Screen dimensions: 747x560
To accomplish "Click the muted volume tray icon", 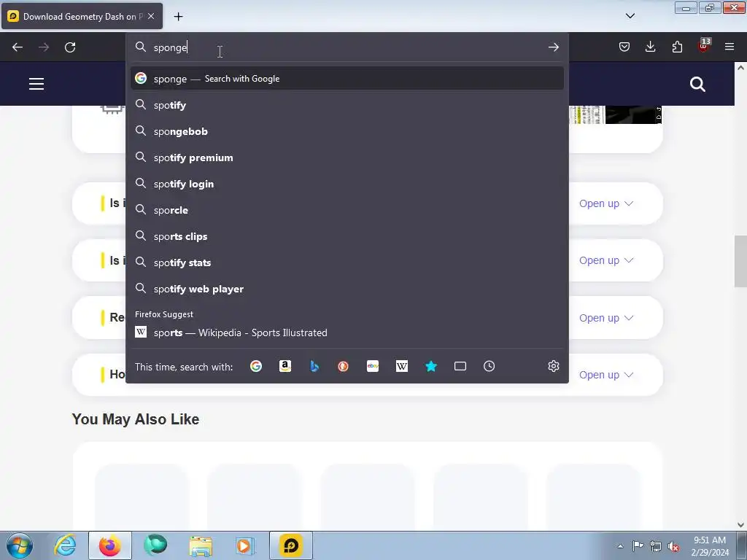I will click(x=673, y=546).
